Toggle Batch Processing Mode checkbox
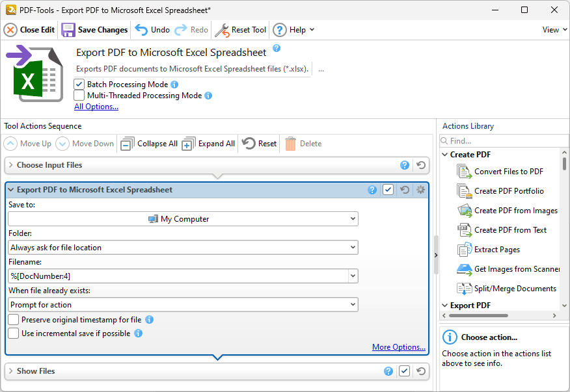This screenshot has width=570, height=392. 79,85
